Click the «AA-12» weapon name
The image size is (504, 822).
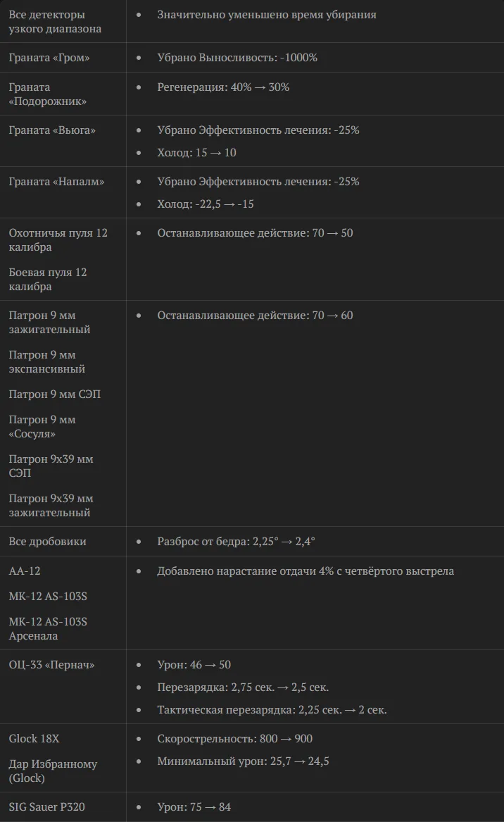[x=25, y=571]
